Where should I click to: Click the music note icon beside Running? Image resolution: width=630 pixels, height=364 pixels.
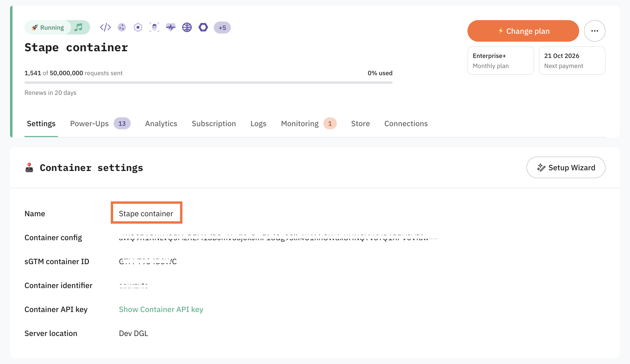click(78, 27)
